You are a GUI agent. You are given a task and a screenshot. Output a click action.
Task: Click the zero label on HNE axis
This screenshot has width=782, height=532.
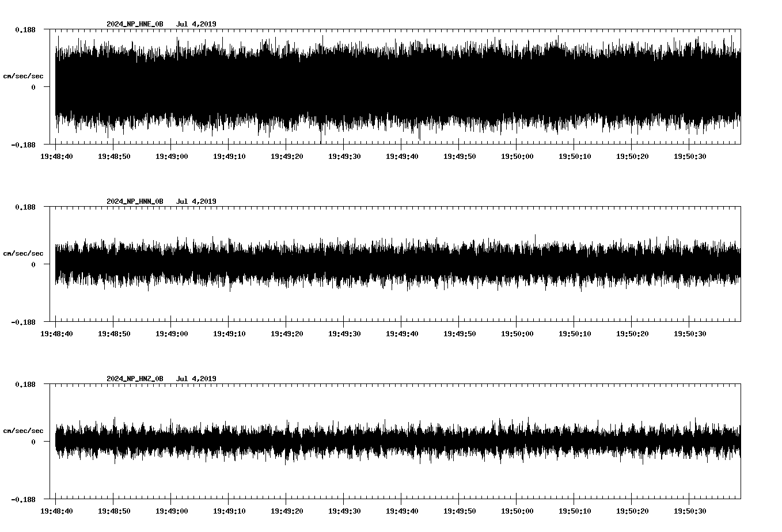click(x=33, y=87)
